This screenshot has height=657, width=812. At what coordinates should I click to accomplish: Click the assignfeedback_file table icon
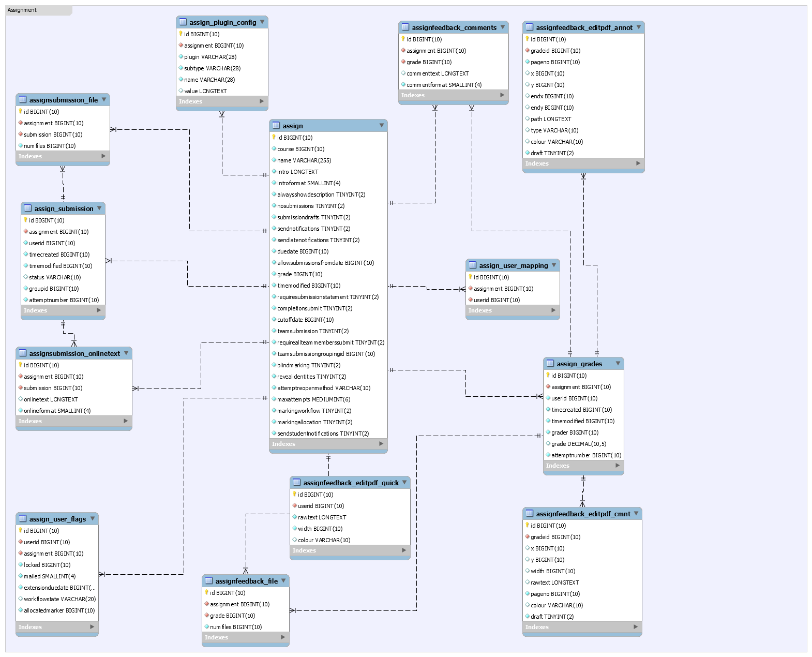pos(209,580)
